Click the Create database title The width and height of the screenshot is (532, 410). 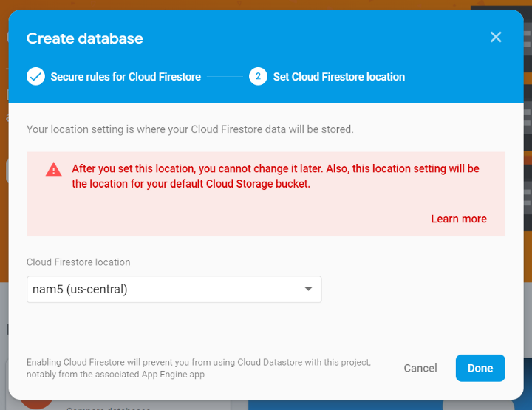(85, 38)
